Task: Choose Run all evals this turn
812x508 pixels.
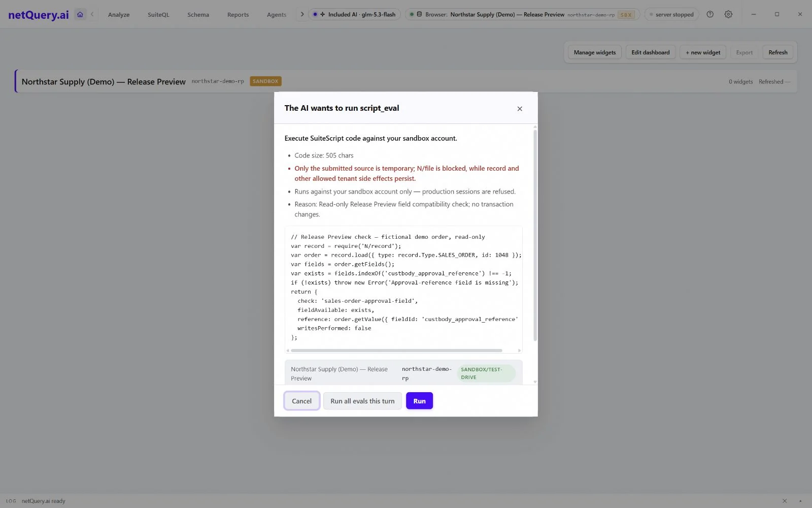Action: (x=362, y=401)
